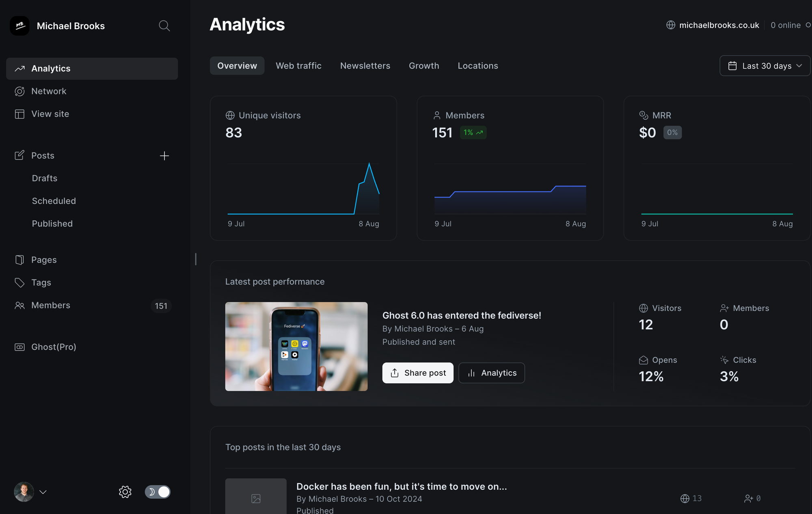Click the Network icon in the sidebar
Viewport: 812px width, 514px height.
19,91
